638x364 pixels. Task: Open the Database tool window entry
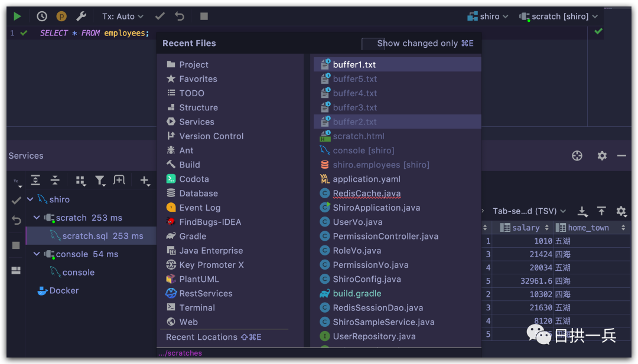198,194
